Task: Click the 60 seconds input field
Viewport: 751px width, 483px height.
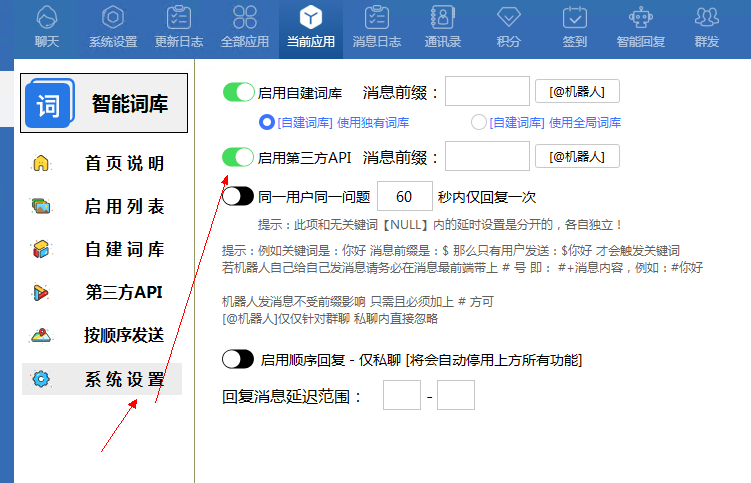Action: [x=405, y=196]
